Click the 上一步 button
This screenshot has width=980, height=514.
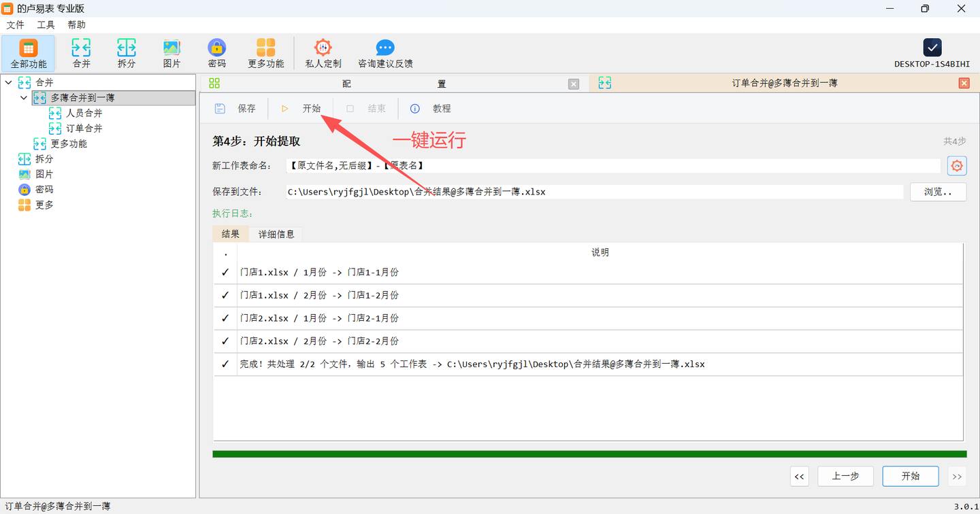[845, 477]
